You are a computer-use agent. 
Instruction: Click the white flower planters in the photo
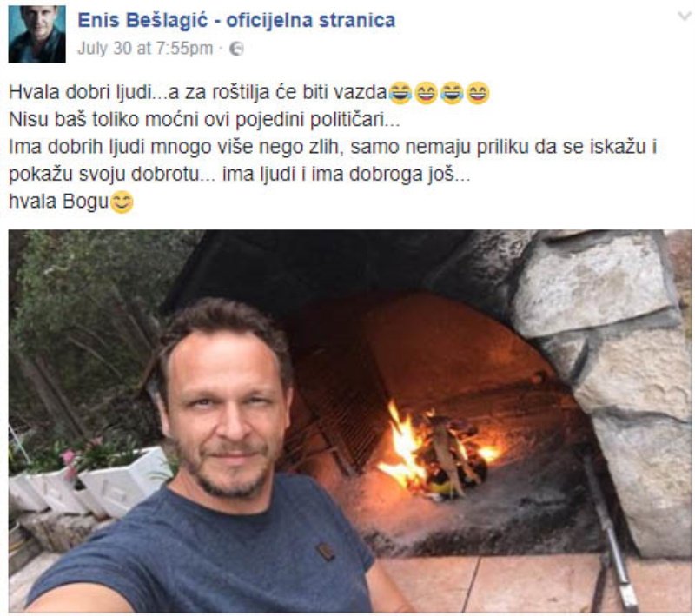84,483
